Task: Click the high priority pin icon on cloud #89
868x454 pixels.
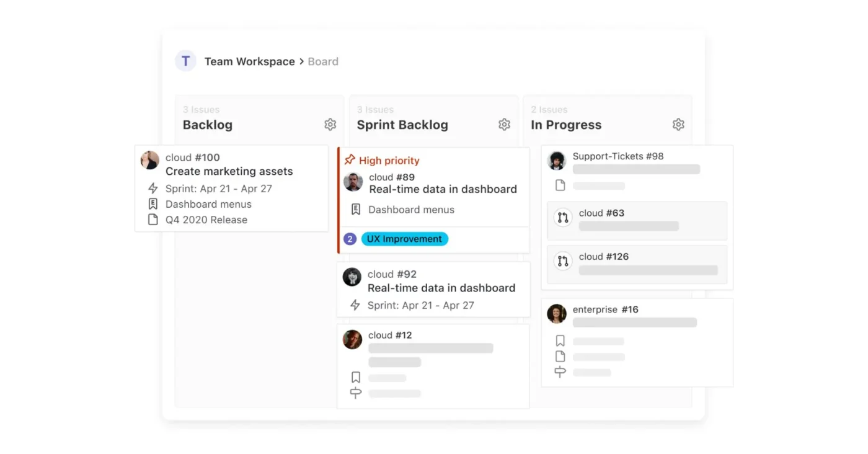Action: [351, 160]
